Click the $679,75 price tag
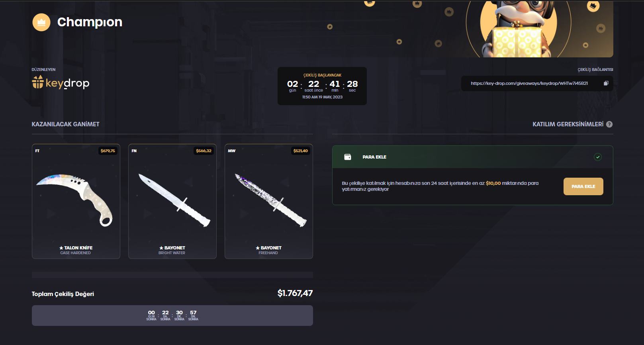 pos(108,151)
